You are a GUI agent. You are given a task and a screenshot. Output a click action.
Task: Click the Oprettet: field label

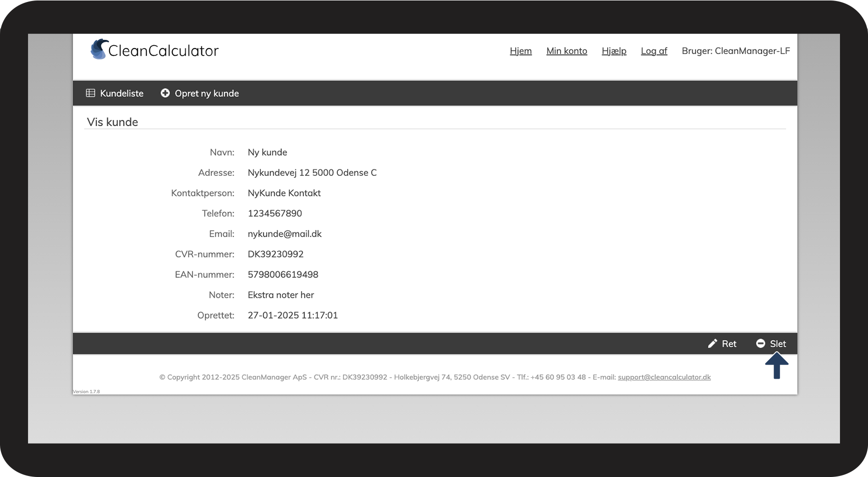coord(216,315)
